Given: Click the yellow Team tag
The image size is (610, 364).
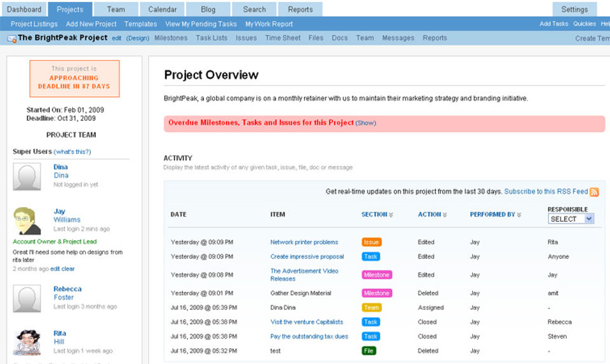Looking at the screenshot, I should 372,307.
